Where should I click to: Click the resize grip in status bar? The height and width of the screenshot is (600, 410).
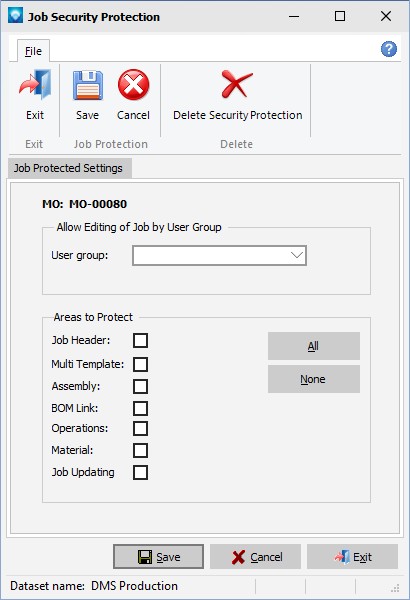click(395, 588)
